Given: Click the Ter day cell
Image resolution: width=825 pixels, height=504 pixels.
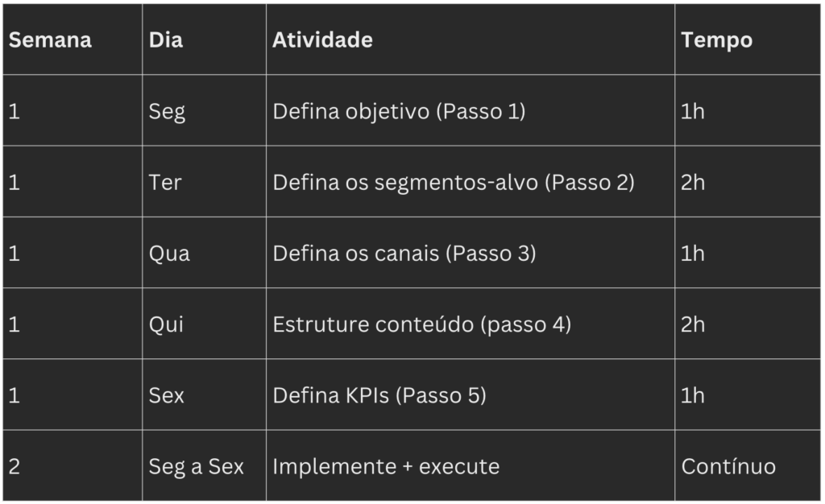Looking at the screenshot, I should pyautogui.click(x=165, y=182).
